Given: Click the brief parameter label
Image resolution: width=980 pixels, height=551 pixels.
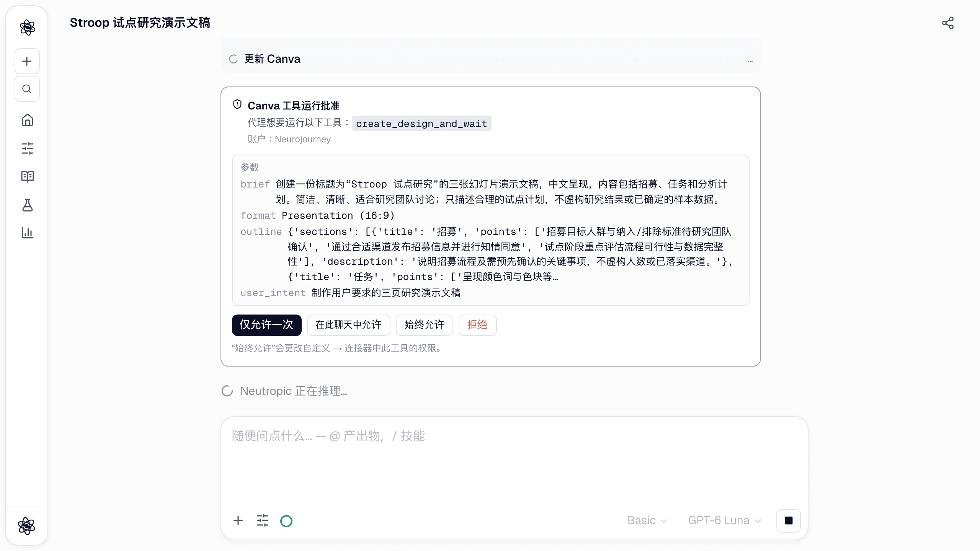Looking at the screenshot, I should coord(255,184).
